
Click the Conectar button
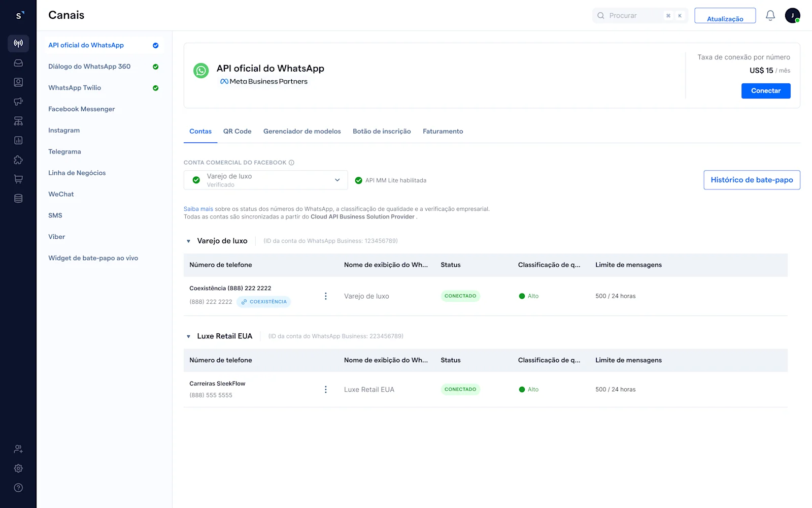pos(766,91)
